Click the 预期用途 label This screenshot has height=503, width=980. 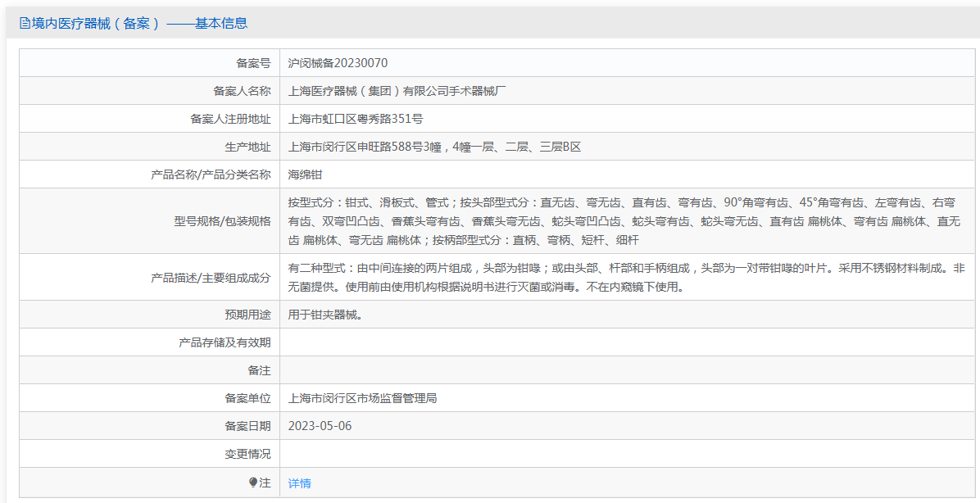(247, 315)
